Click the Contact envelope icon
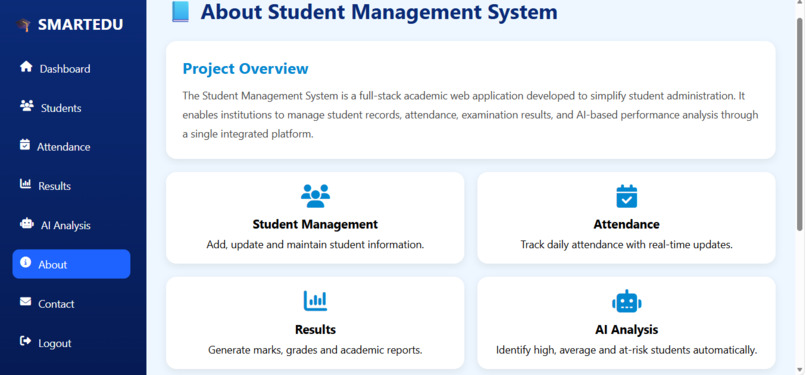This screenshot has height=375, width=806. click(25, 302)
